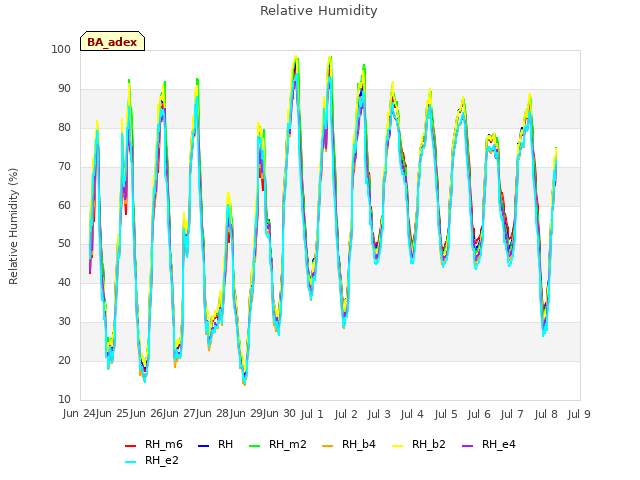Click the purple RH_e4 color swatch
This screenshot has height=480, width=640.
tap(467, 446)
